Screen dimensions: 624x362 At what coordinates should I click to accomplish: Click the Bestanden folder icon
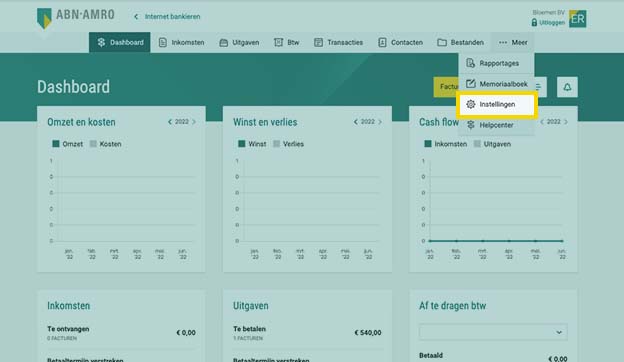click(x=442, y=42)
